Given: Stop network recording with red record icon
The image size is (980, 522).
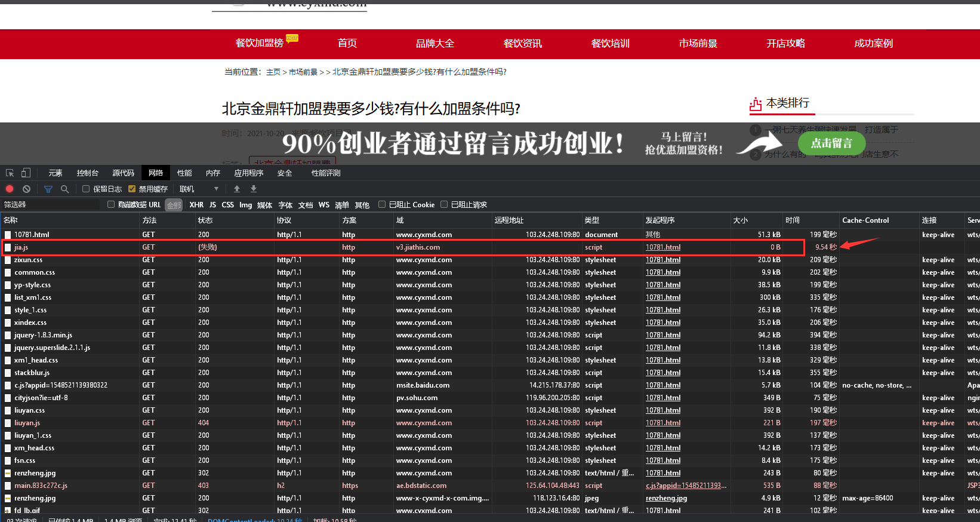Looking at the screenshot, I should (10, 189).
